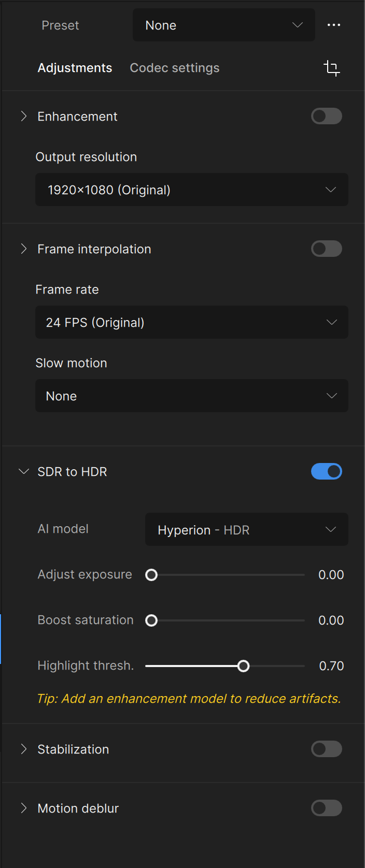Switch to the Codec settings tab
Image resolution: width=365 pixels, height=868 pixels.
pos(174,67)
